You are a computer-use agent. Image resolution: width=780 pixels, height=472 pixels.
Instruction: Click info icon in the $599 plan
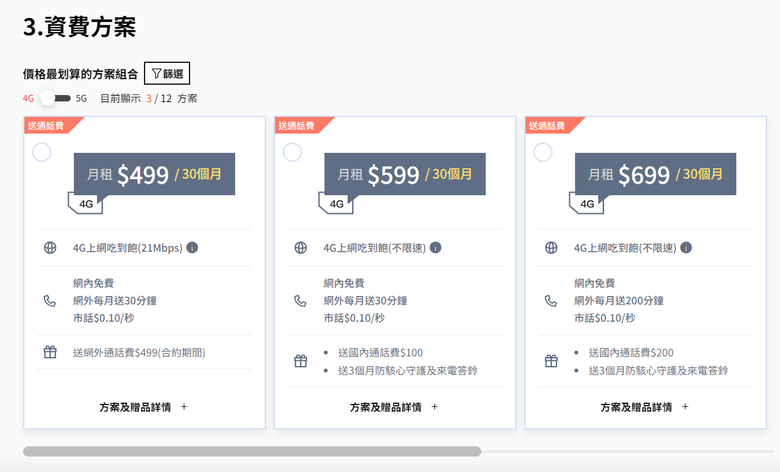pos(435,247)
